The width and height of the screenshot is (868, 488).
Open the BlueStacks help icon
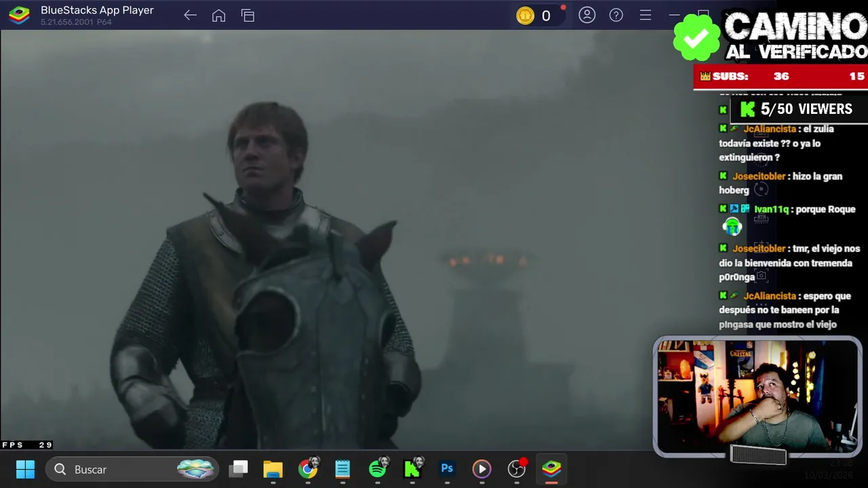point(616,15)
